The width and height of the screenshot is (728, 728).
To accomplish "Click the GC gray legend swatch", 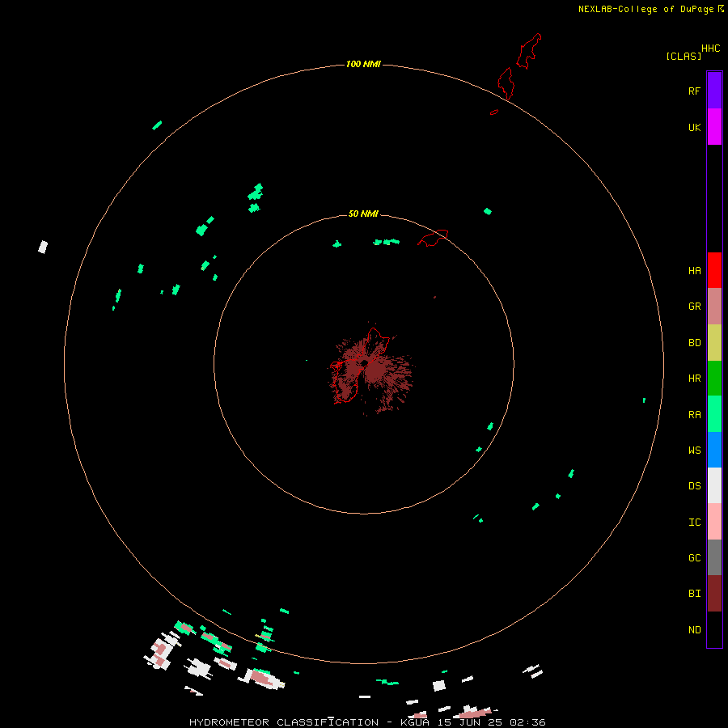I will (x=714, y=557).
